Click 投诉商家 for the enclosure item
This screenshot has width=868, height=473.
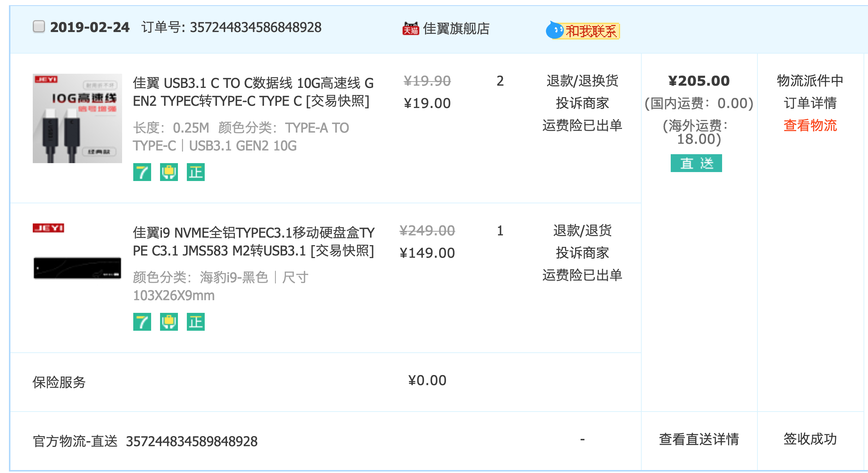583,253
